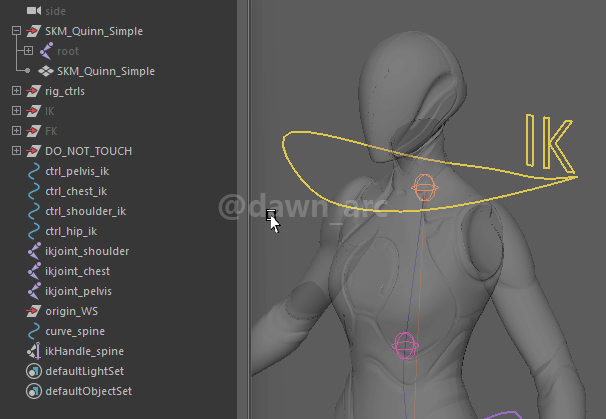
Task: Select ikjoint_chest in the outliner
Action: (x=77, y=271)
